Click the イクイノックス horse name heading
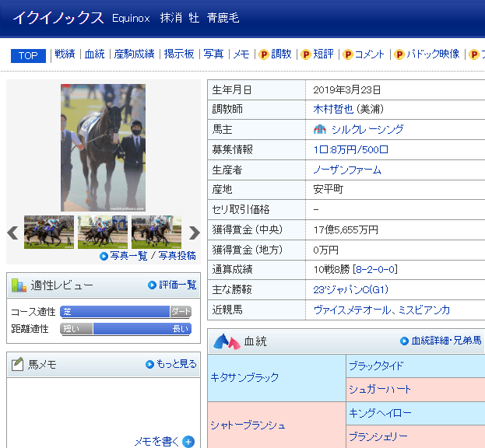 tap(58, 18)
